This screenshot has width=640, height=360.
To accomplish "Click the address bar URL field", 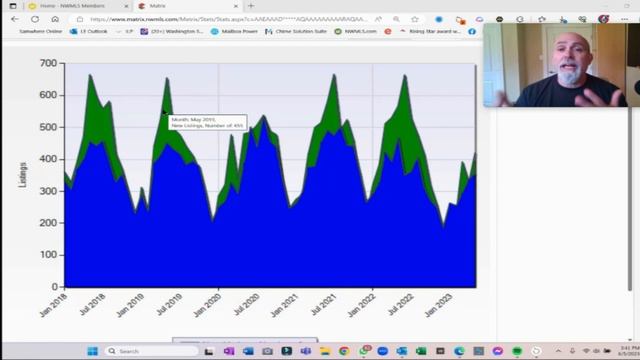I will click(x=229, y=19).
